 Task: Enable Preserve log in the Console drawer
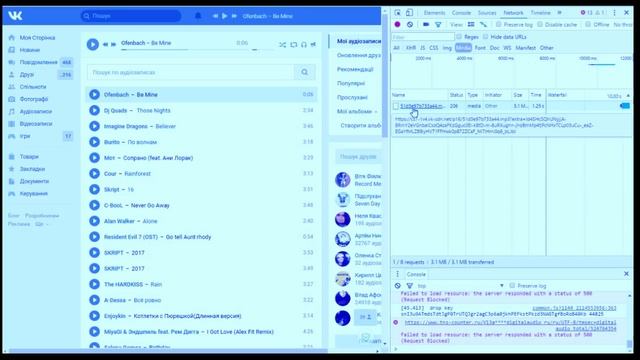click(x=512, y=286)
